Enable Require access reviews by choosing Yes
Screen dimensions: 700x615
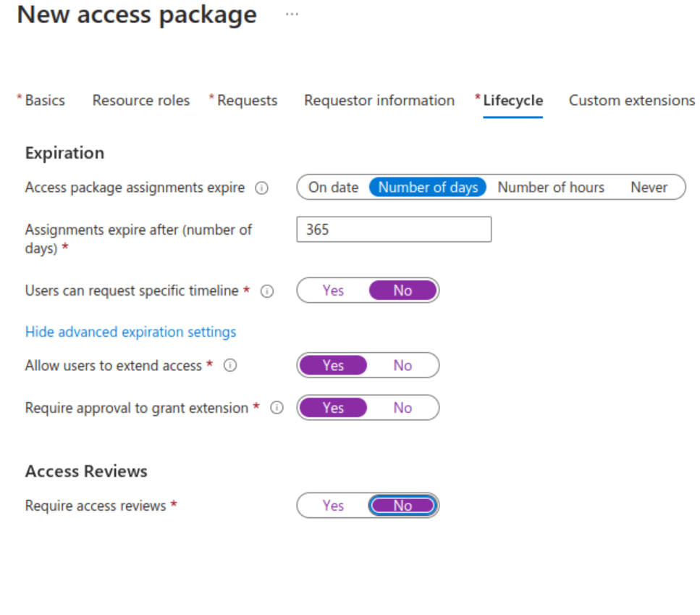(x=333, y=506)
